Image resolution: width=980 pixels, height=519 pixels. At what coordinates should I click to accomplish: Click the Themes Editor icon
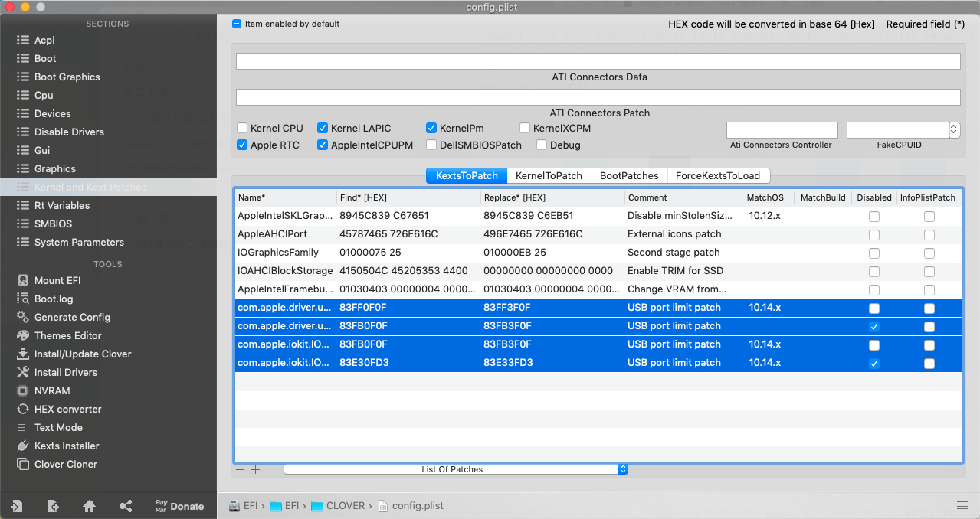[23, 335]
